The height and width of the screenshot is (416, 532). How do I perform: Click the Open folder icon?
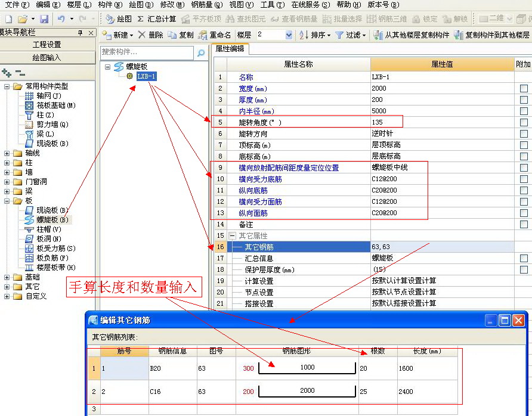[23, 19]
